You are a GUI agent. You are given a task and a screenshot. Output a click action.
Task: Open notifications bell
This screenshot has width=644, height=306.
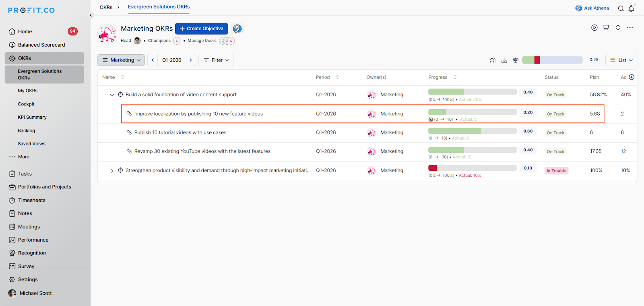632,8
